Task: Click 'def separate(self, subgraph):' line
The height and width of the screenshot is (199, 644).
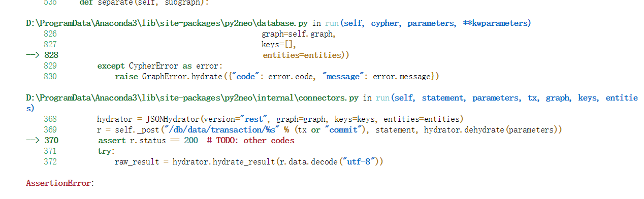Action: click(144, 3)
